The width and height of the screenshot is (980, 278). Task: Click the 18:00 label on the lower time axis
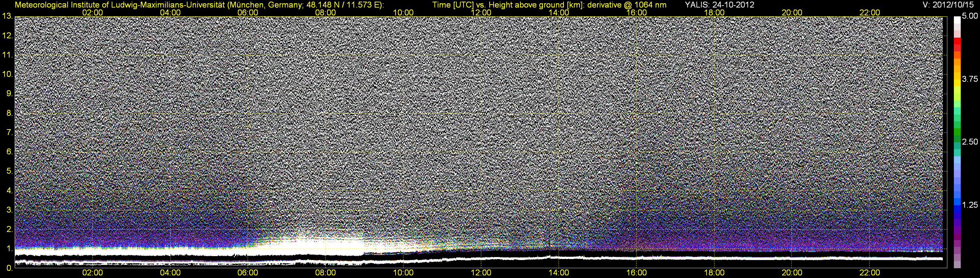(714, 273)
